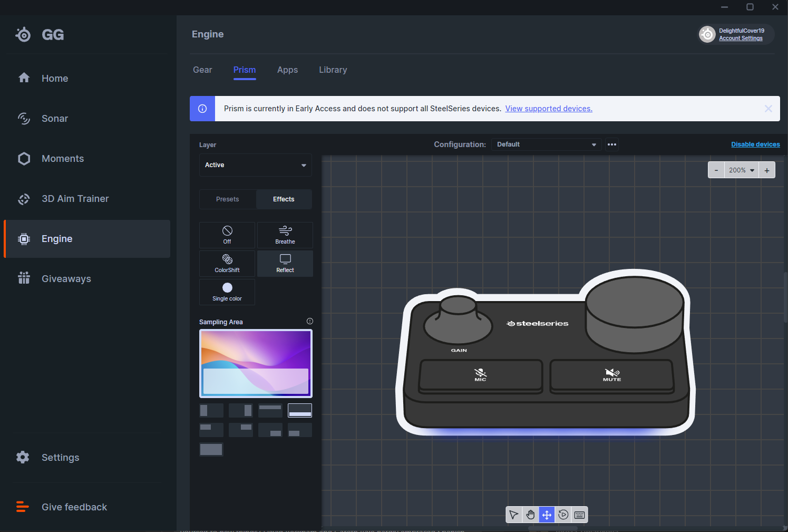
Task: Click View supported devices link
Action: click(549, 109)
